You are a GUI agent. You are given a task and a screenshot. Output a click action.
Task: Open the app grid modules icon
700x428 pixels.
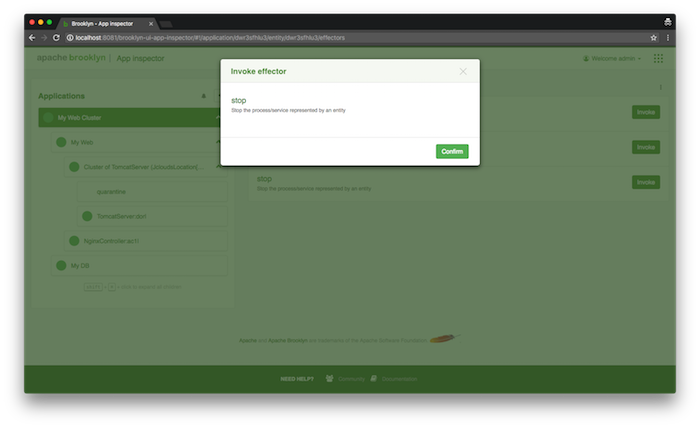(x=658, y=59)
